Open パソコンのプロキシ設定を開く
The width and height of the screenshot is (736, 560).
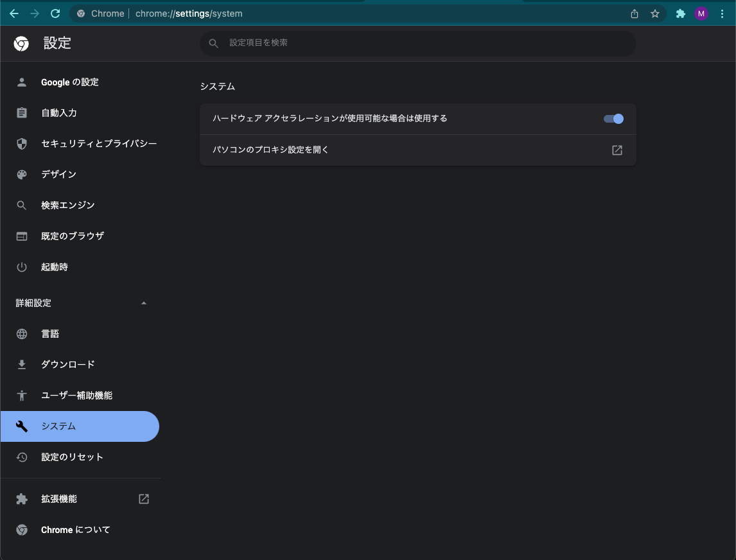pos(417,150)
